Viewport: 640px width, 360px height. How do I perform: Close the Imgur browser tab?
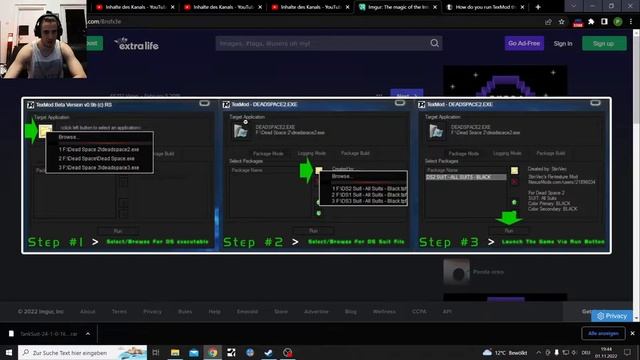pyautogui.click(x=435, y=7)
